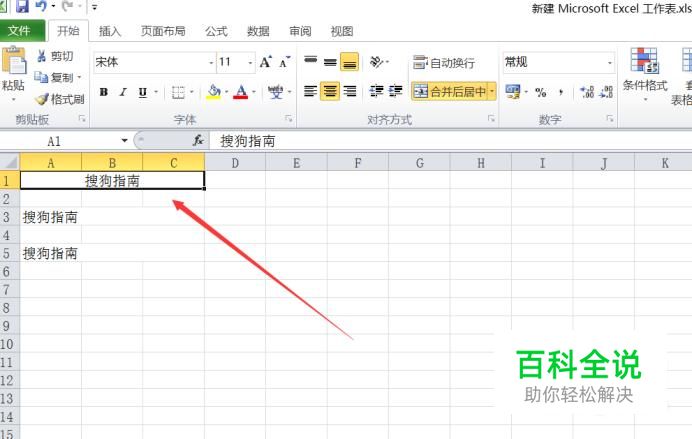Open the 审阅 ribbon tab
This screenshot has width=692, height=439.
[x=300, y=31]
